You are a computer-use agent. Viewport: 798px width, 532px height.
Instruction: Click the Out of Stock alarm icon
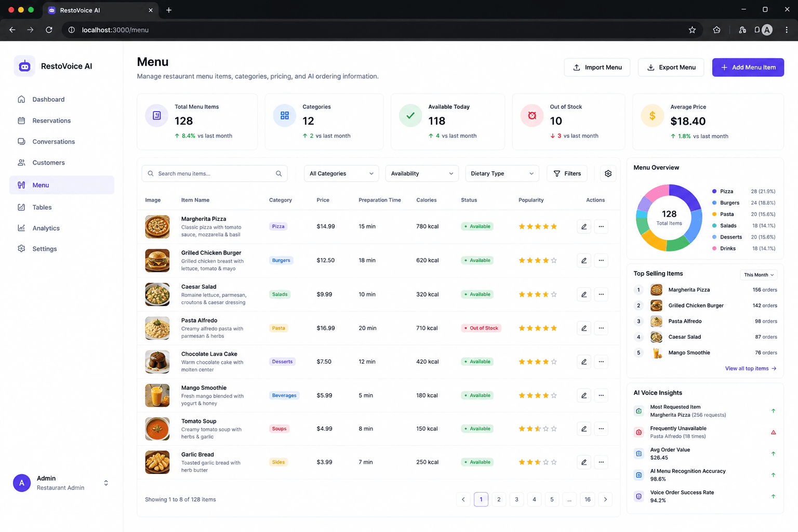(532, 115)
